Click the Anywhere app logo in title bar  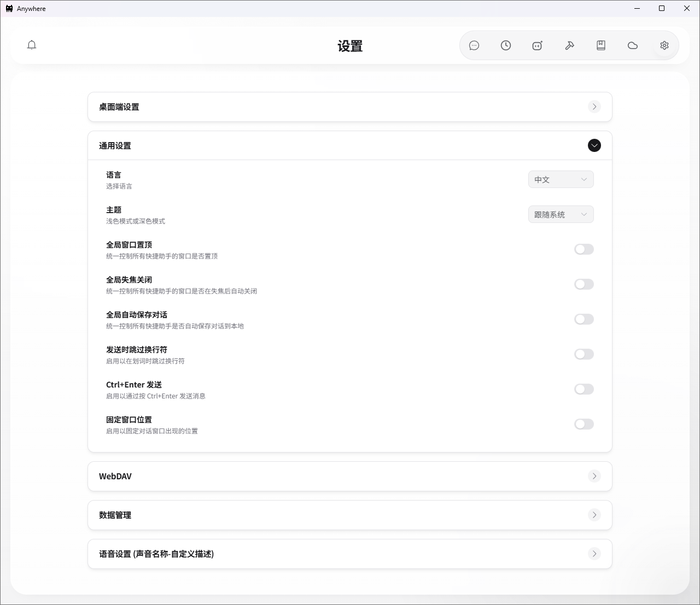point(9,8)
